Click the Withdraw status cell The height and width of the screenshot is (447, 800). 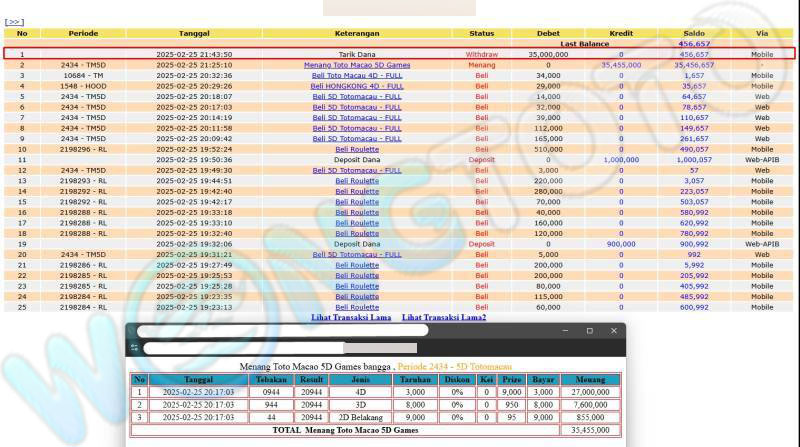[x=482, y=54]
